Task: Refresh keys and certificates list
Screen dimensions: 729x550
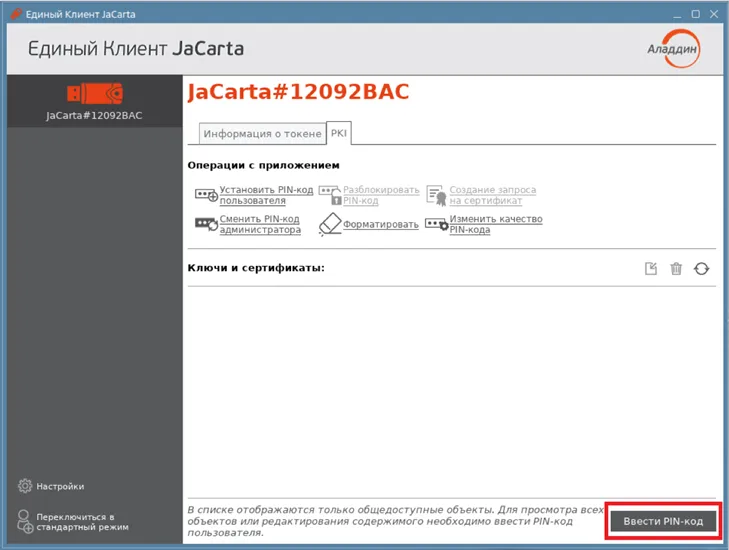Action: [702, 268]
